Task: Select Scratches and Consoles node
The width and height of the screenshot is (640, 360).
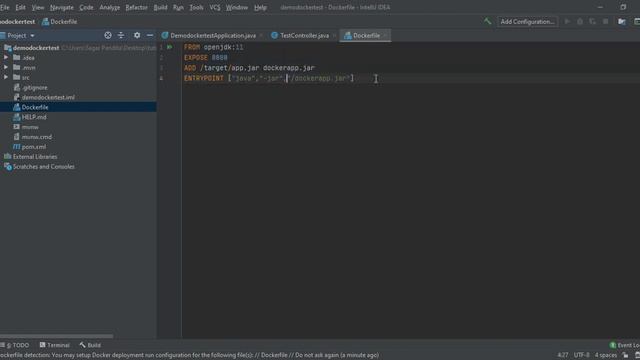Action: pyautogui.click(x=43, y=167)
